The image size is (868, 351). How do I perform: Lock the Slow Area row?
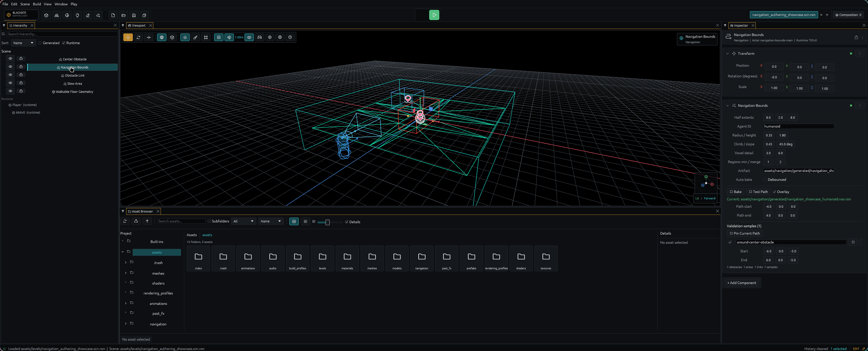point(21,83)
